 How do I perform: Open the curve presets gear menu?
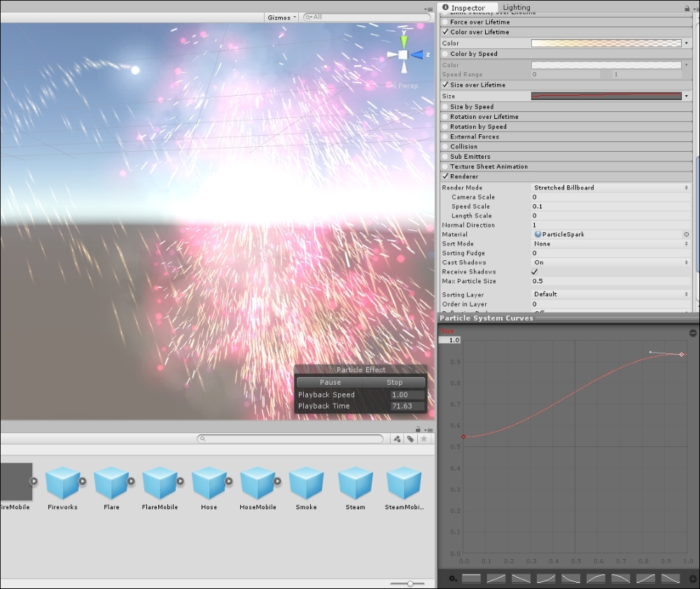(x=451, y=579)
